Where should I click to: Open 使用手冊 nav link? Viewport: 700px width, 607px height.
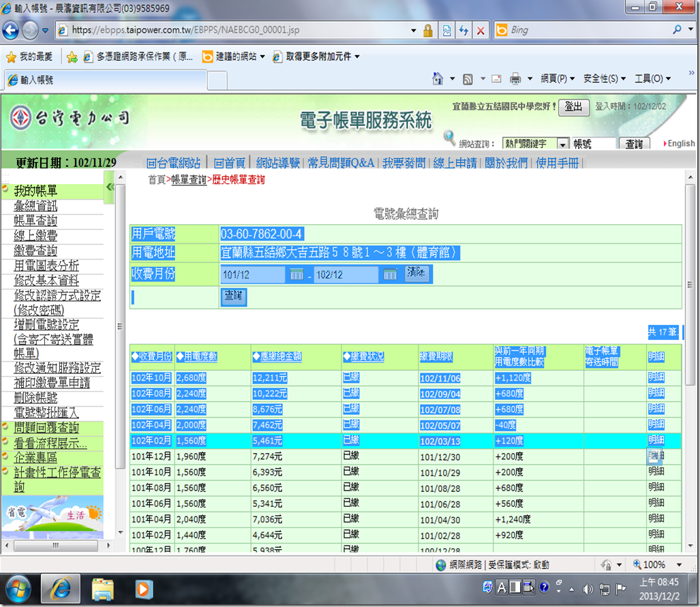(557, 163)
